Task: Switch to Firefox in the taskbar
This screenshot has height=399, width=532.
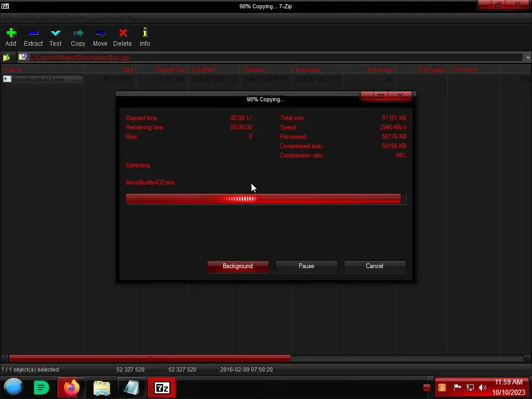Action: [x=71, y=388]
